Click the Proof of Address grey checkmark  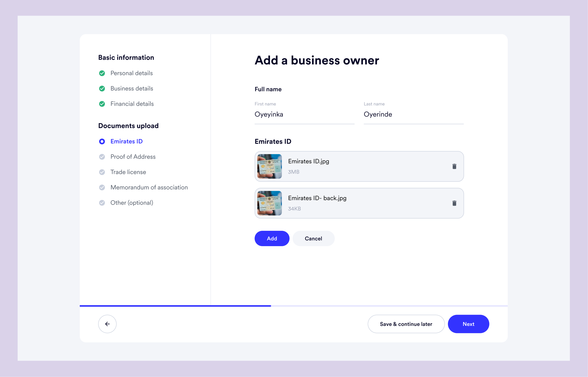tap(102, 157)
